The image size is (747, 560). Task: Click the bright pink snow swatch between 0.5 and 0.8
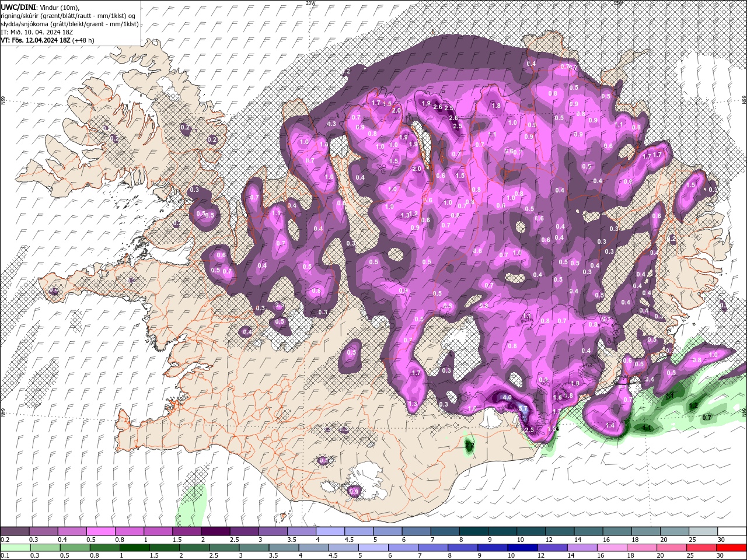coord(100,531)
